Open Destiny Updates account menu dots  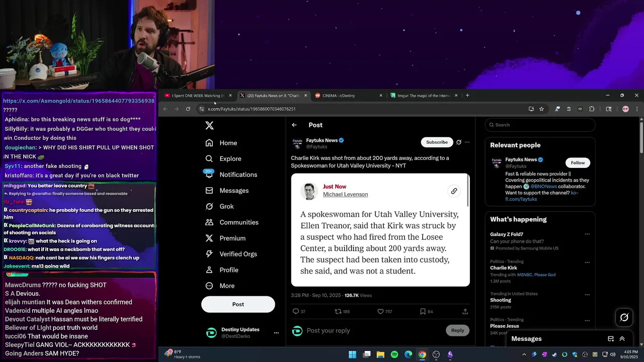pyautogui.click(x=276, y=333)
